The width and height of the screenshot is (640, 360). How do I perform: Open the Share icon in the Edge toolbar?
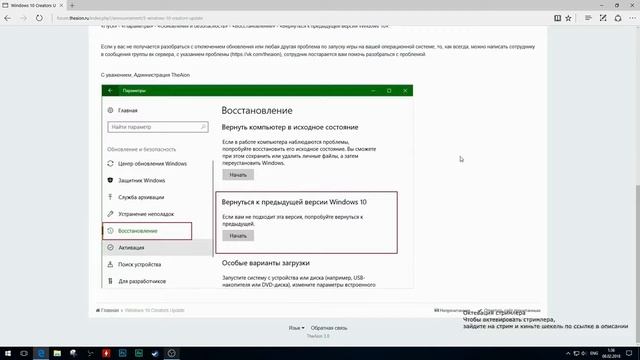[618, 18]
